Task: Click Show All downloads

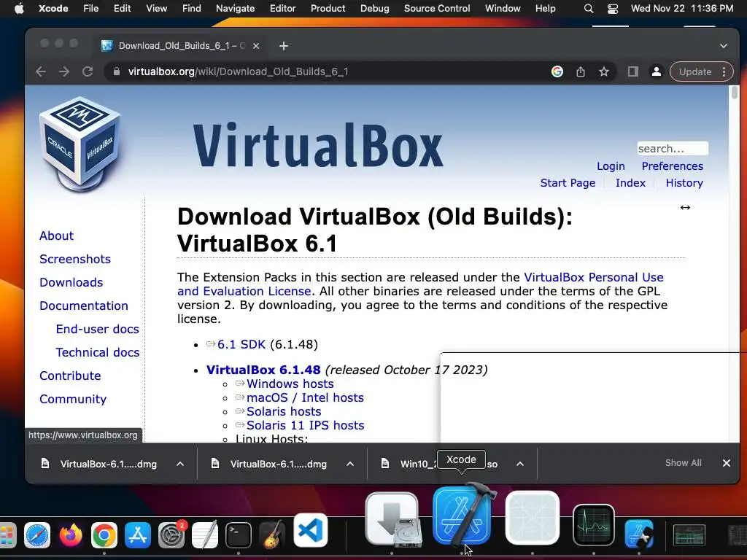Action: tap(683, 463)
